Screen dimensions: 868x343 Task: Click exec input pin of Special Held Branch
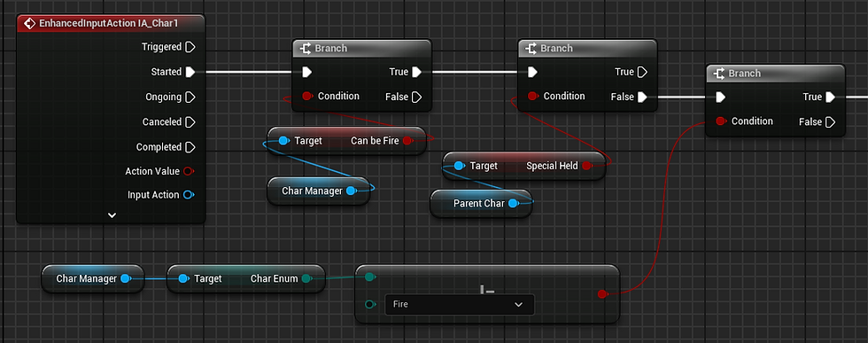532,72
